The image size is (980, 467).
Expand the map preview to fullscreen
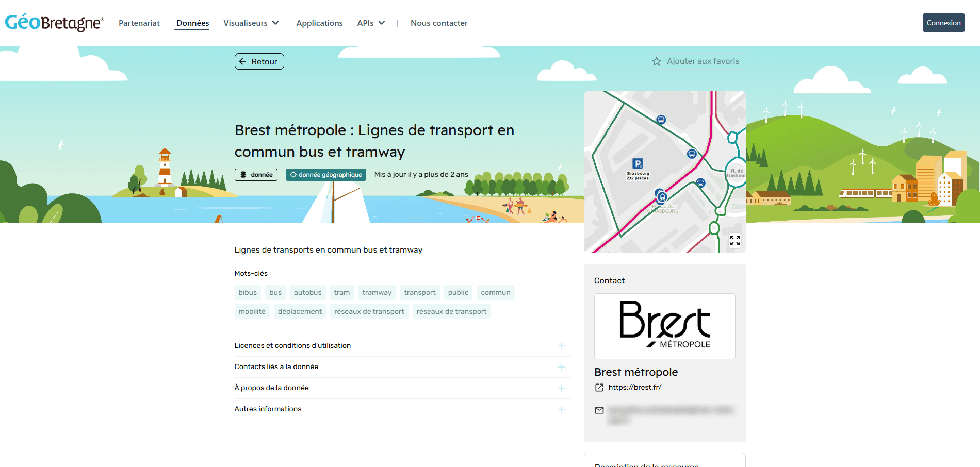735,241
